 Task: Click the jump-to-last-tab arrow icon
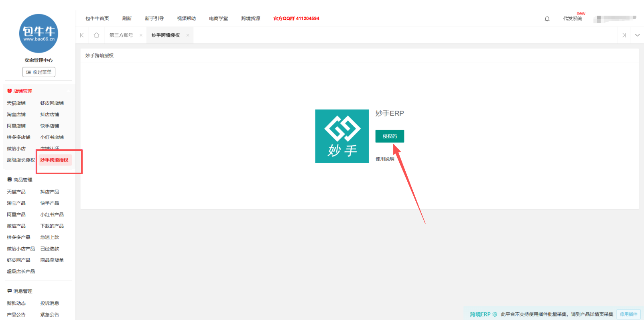point(624,35)
